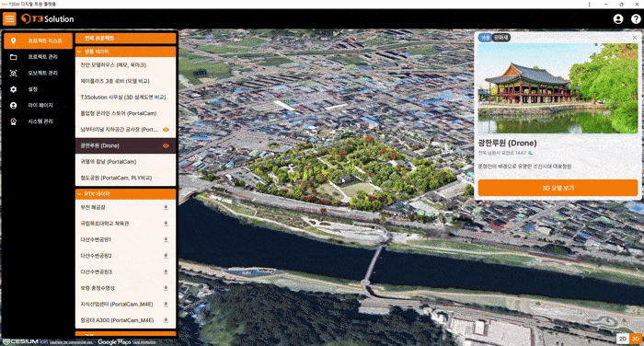Download 항공대 A300 (PortalCam_M4E) data
Image resolution: width=644 pixels, height=346 pixels.
click(x=166, y=320)
